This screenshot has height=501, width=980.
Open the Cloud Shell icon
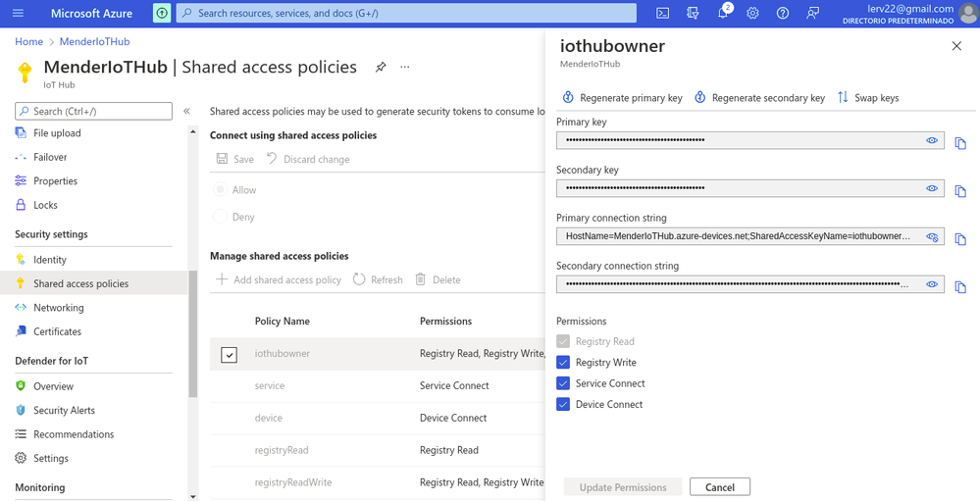663,13
